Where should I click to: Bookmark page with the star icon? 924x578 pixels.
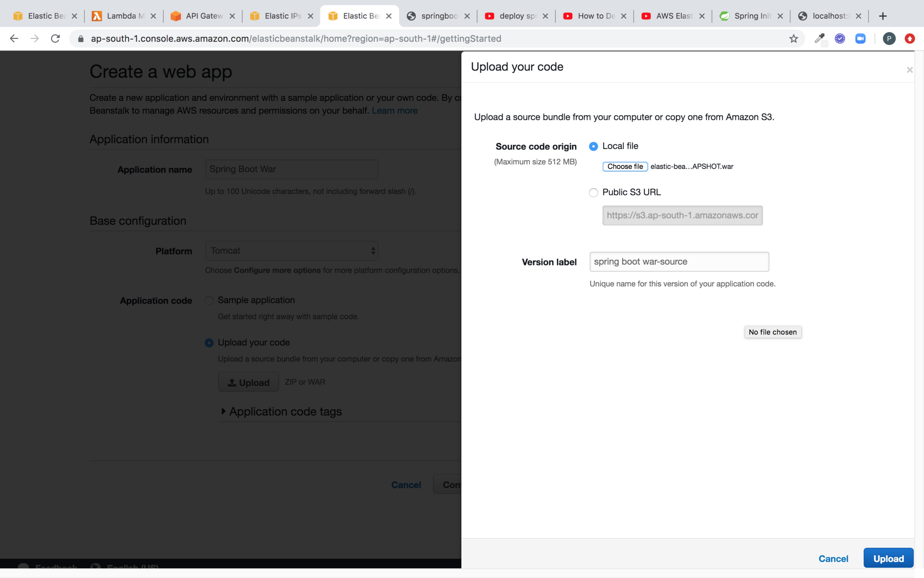coord(794,39)
